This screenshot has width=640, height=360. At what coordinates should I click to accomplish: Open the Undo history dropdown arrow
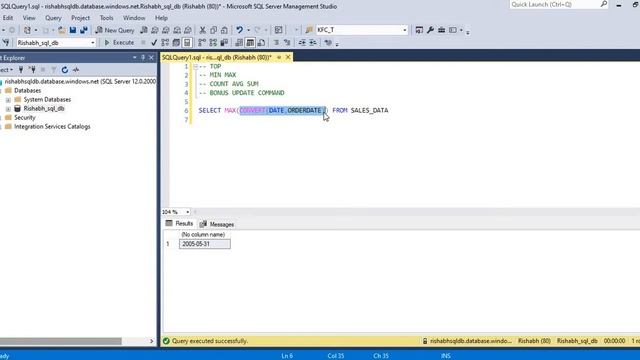click(248, 30)
